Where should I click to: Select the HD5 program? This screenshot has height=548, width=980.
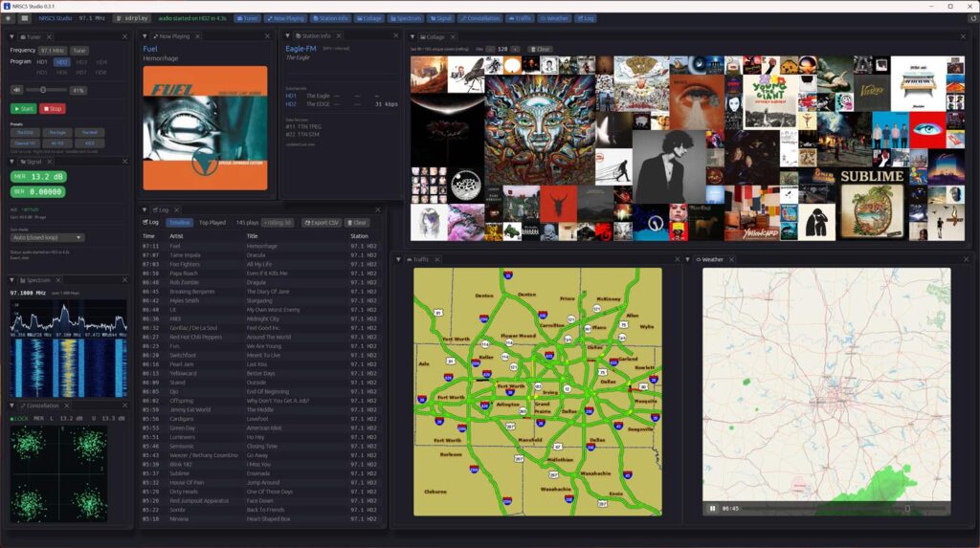click(x=42, y=73)
